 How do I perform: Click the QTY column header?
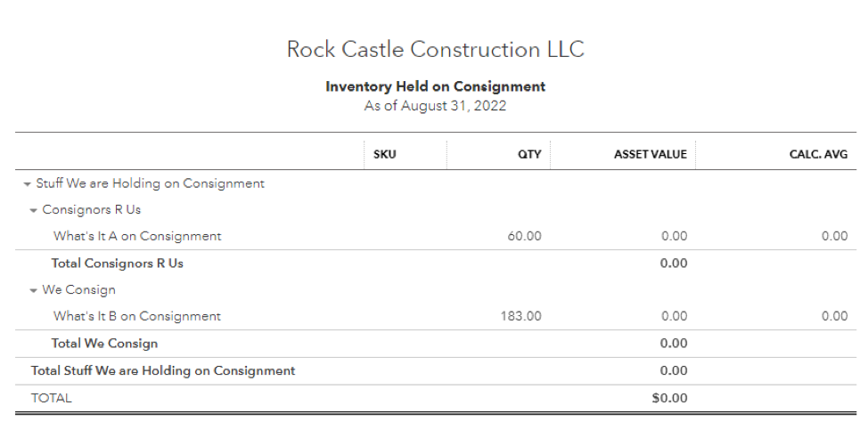(x=529, y=154)
